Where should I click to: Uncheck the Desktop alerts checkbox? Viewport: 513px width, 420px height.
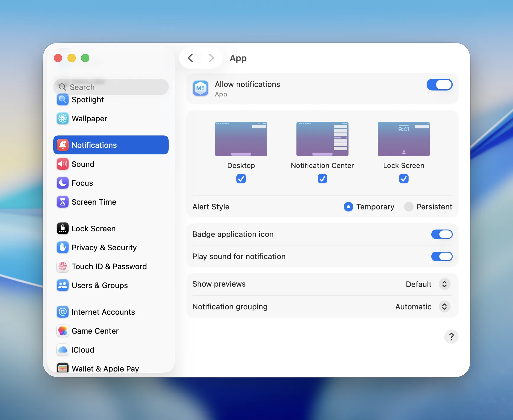tap(241, 179)
